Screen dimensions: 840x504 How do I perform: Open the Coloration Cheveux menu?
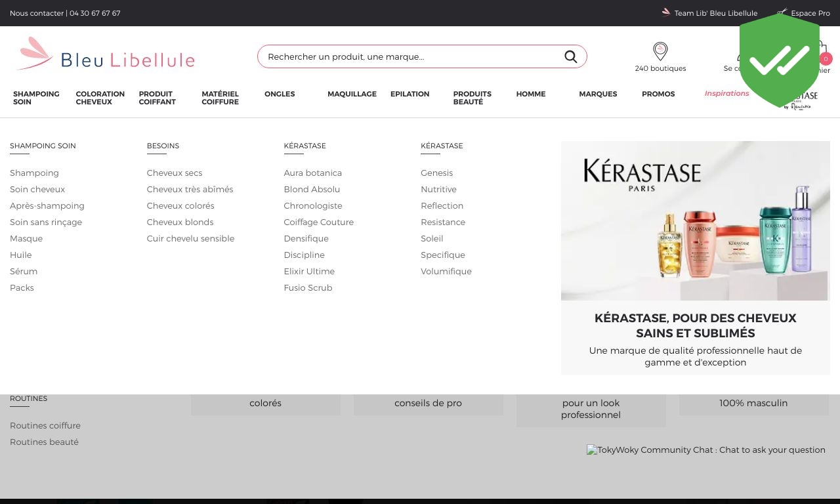(100, 98)
